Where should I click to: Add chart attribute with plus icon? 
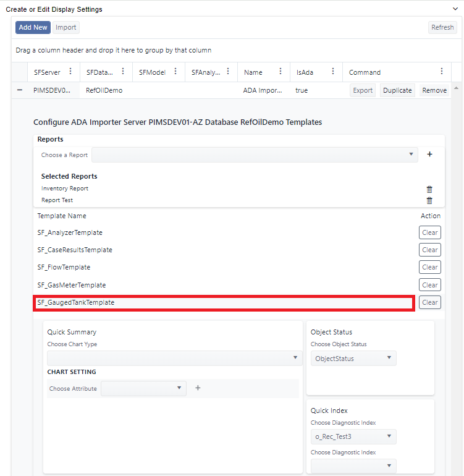[198, 388]
